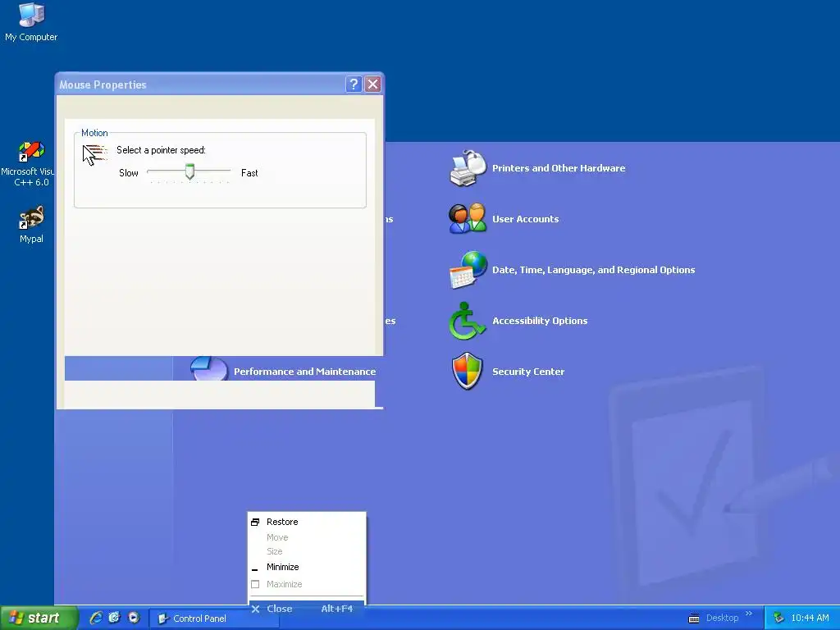Open the User Accounts category link
Image resolution: width=840 pixels, height=630 pixels.
[526, 219]
